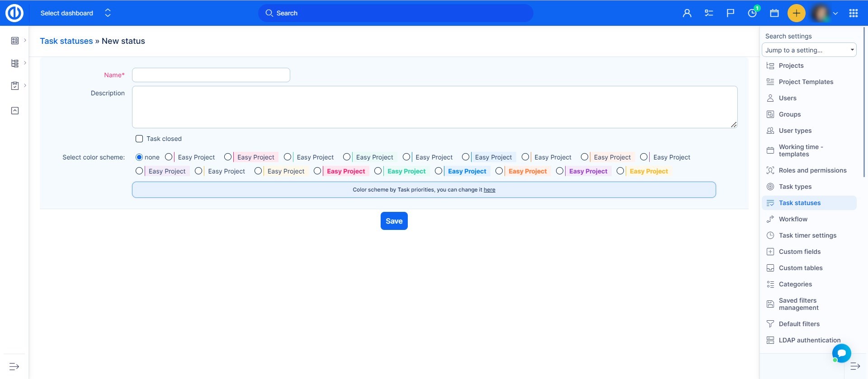Viewport: 868px width, 379px height.
Task: Click the task list icon in header
Action: 708,13
